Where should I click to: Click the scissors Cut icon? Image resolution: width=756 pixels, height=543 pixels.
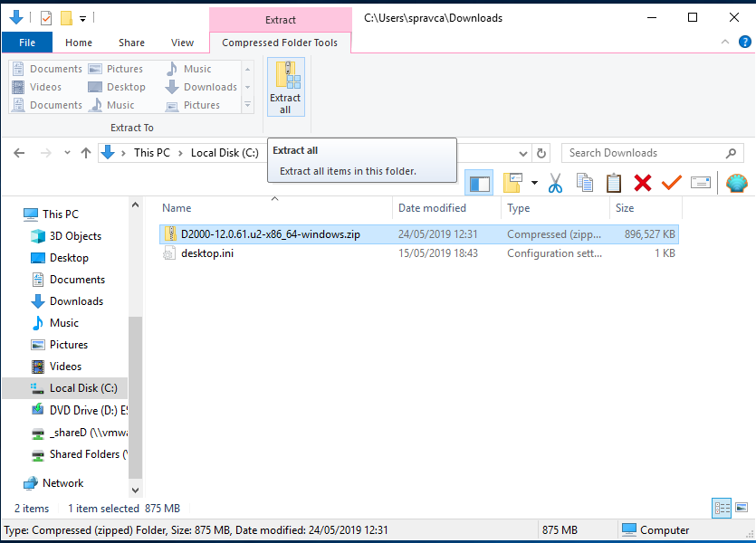click(x=555, y=183)
